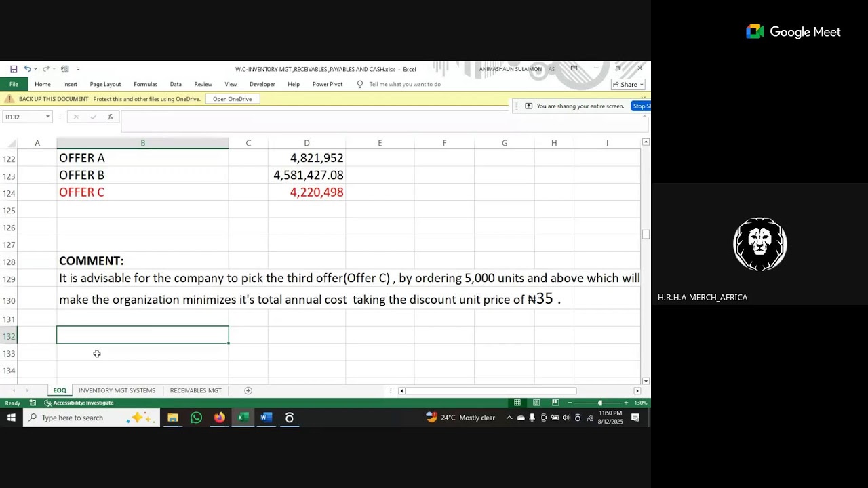Open the Windows Start menu
868x488 pixels.
12,418
